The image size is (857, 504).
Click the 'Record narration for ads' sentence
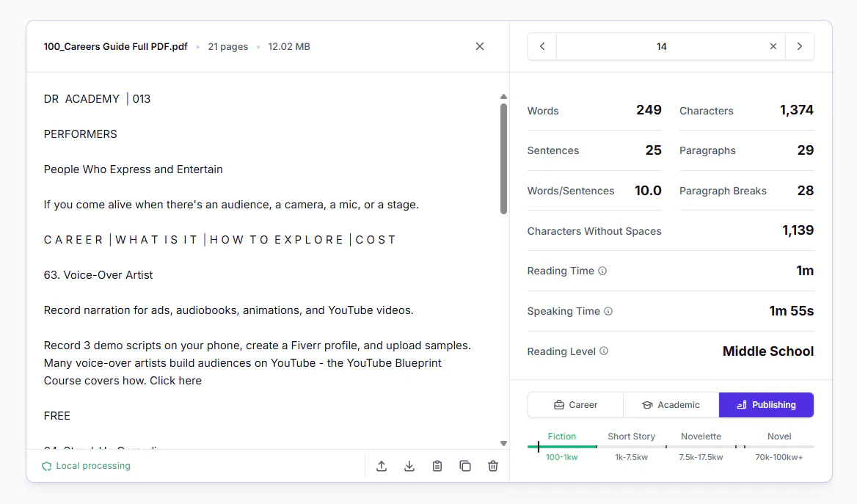pyautogui.click(x=228, y=310)
